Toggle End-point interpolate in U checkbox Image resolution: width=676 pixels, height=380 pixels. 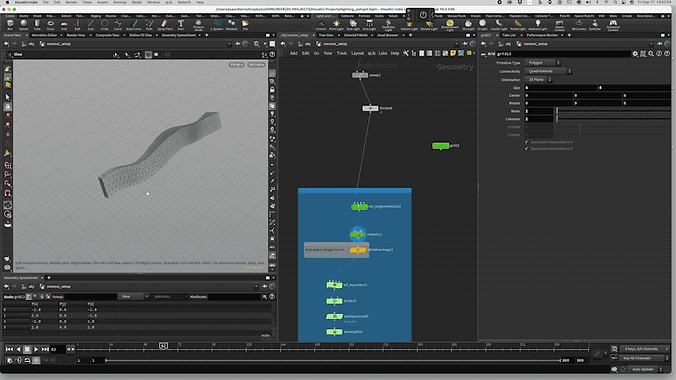click(x=526, y=142)
